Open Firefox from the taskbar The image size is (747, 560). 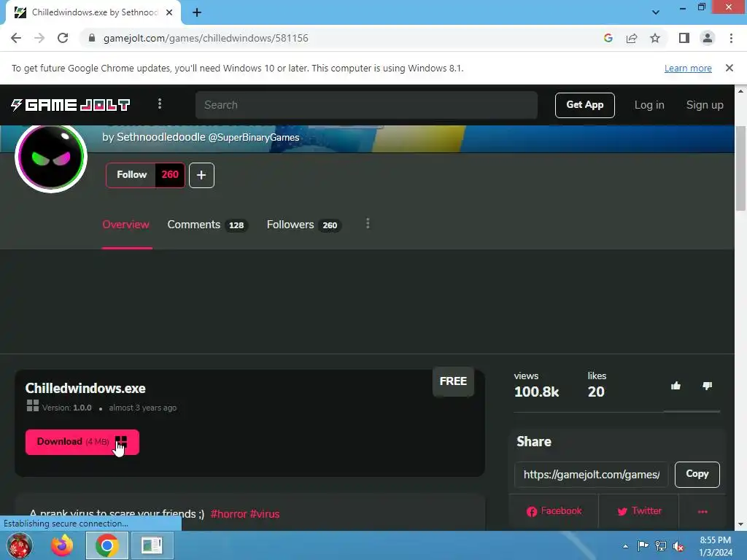63,545
